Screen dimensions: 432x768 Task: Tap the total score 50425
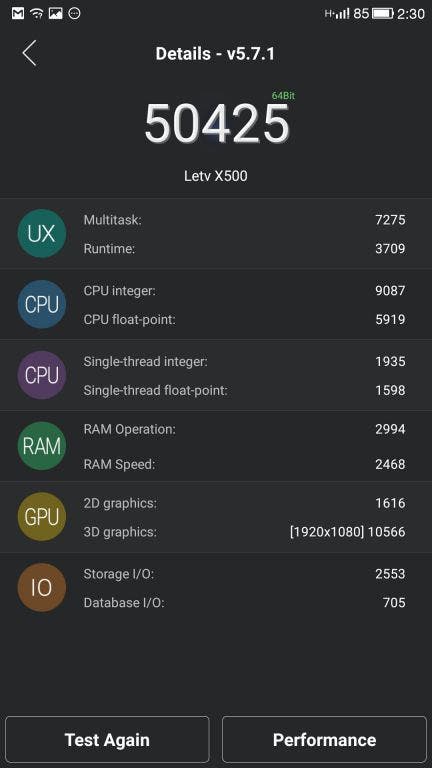[216, 124]
